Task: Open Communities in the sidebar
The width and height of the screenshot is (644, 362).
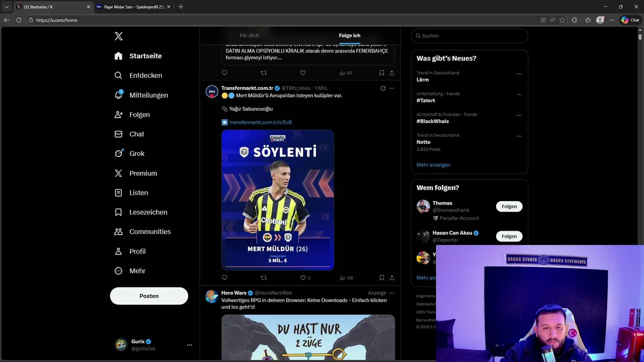Action: [x=142, y=232]
